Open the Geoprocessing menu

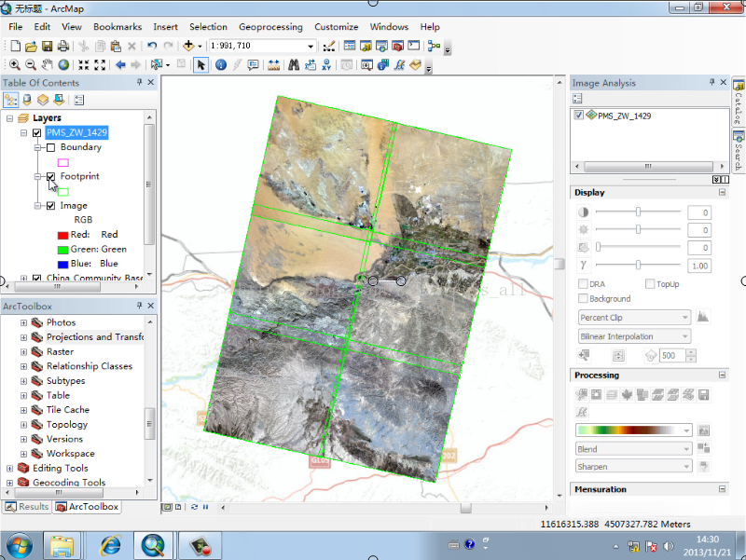tap(270, 27)
